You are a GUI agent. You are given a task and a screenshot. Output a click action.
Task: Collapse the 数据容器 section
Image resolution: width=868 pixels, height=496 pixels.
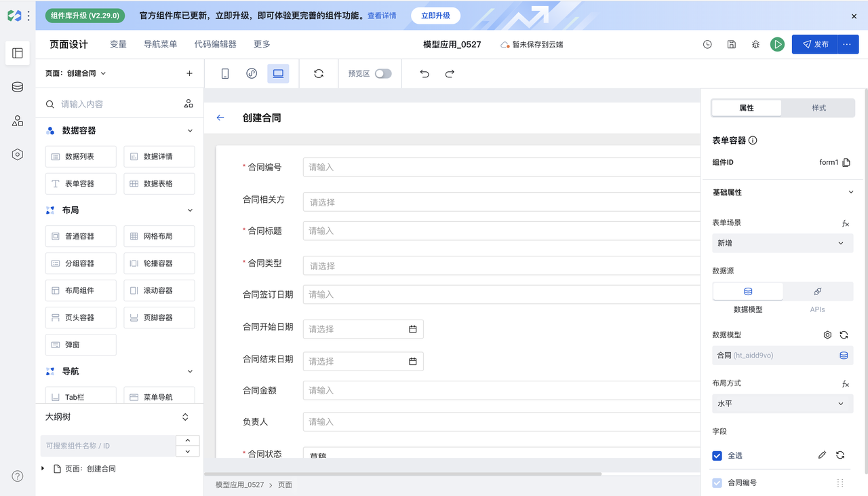pyautogui.click(x=190, y=131)
